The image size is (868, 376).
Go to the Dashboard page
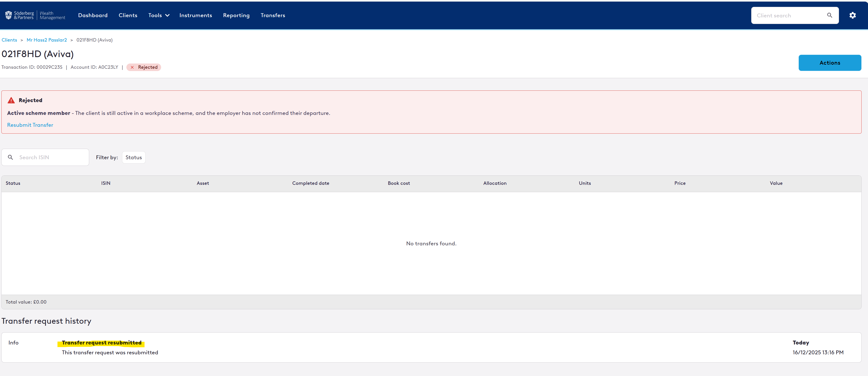point(93,16)
